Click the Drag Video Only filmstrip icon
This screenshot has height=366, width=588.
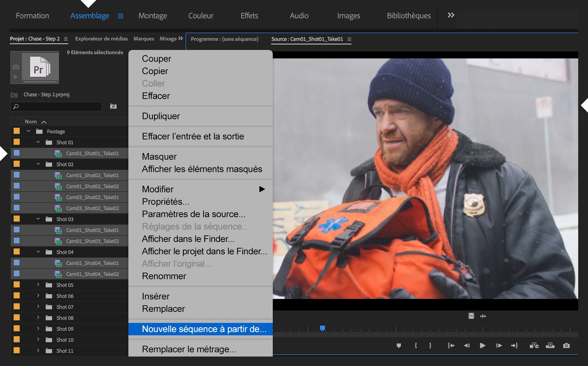471,316
